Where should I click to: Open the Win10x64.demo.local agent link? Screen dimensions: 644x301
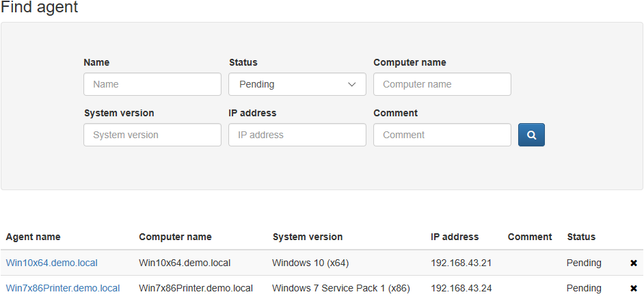pos(52,263)
